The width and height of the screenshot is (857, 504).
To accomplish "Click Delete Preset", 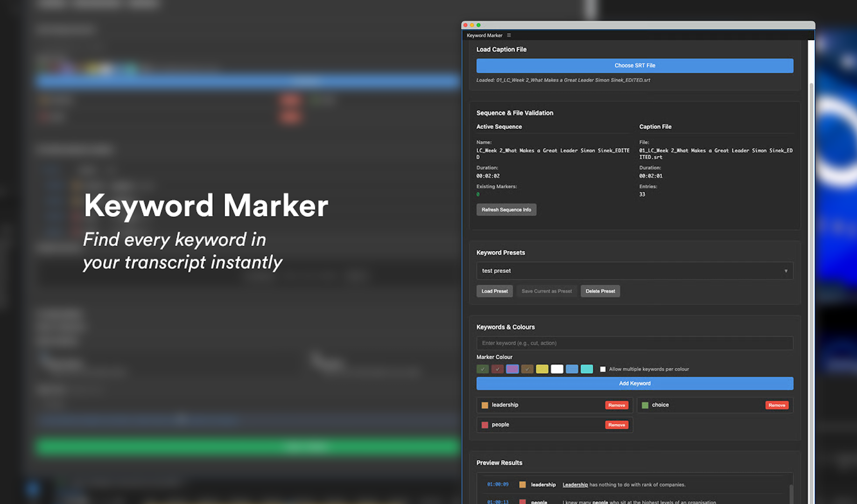I will tap(600, 291).
